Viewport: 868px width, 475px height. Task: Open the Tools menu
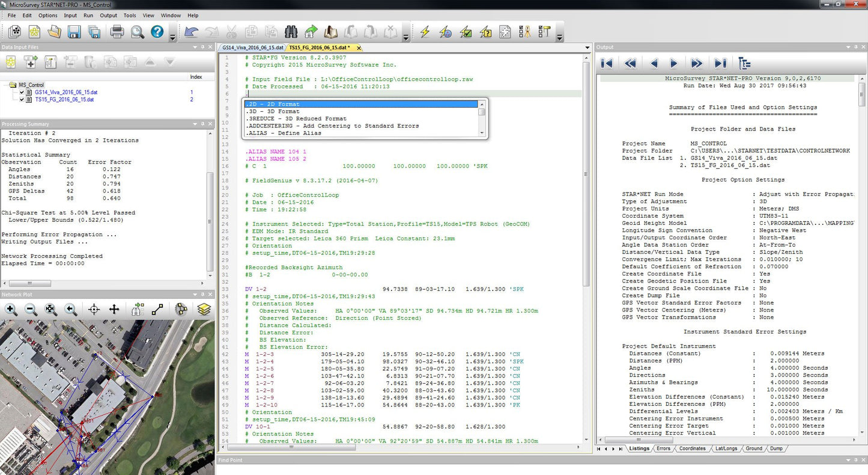130,15
